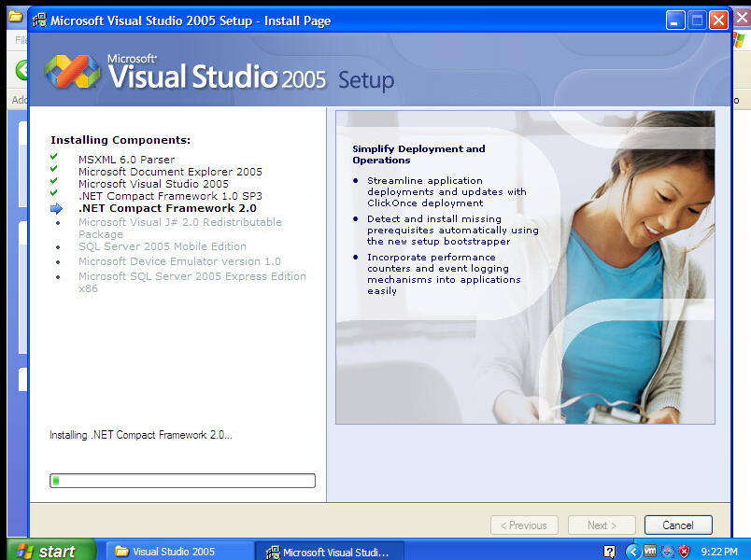The width and height of the screenshot is (751, 560).
Task: Close the background Explorer window
Action: (742, 18)
